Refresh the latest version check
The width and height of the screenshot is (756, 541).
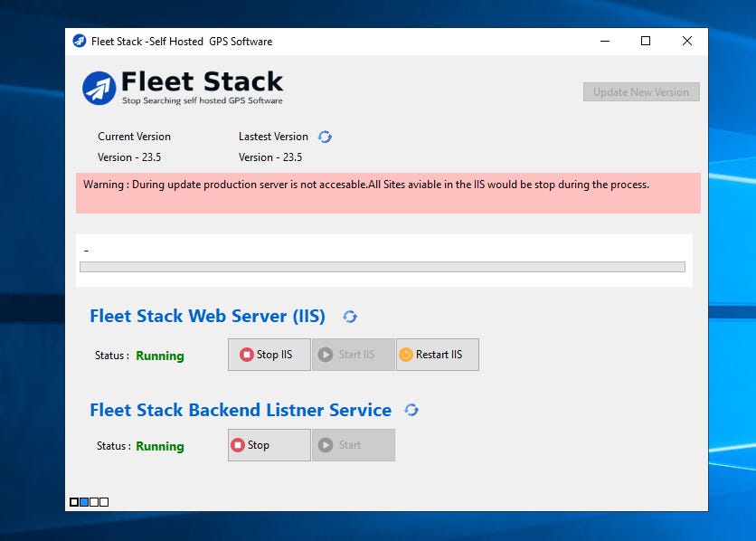tap(325, 137)
